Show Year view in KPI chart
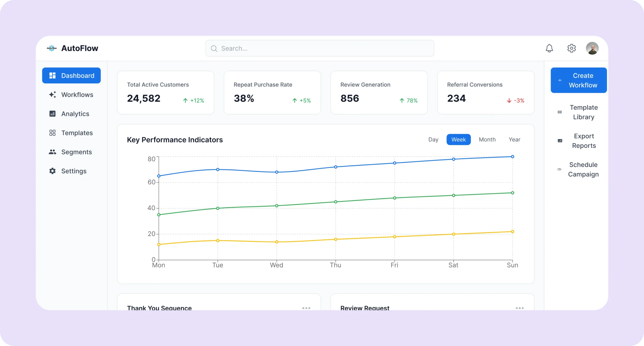This screenshot has width=644, height=346. [x=514, y=140]
